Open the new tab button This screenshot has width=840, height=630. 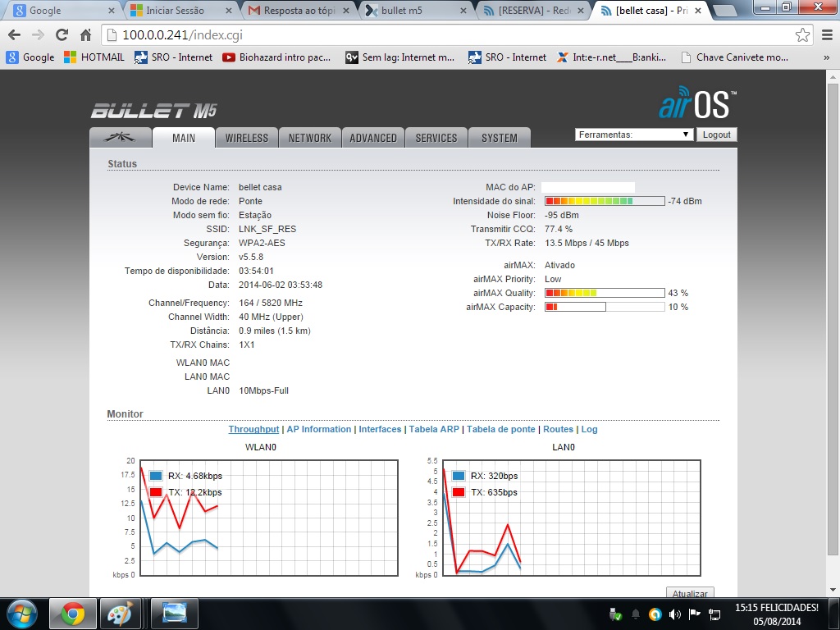(x=725, y=11)
